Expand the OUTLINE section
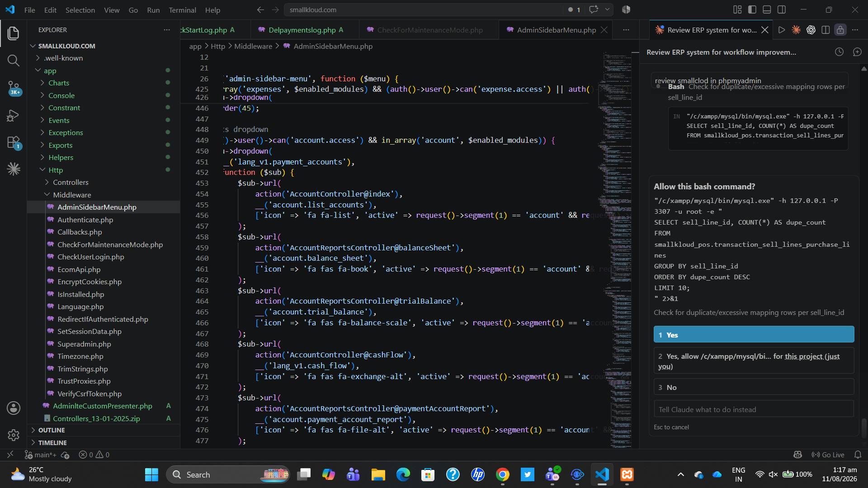868x488 pixels. point(52,430)
